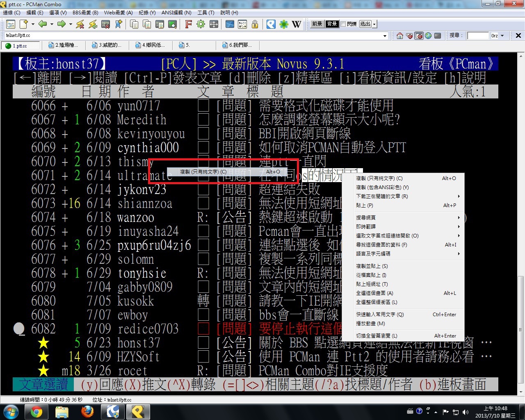Switch to tab 3.減肥的...
Screen dimensions: 525x420
pyautogui.click(x=107, y=45)
